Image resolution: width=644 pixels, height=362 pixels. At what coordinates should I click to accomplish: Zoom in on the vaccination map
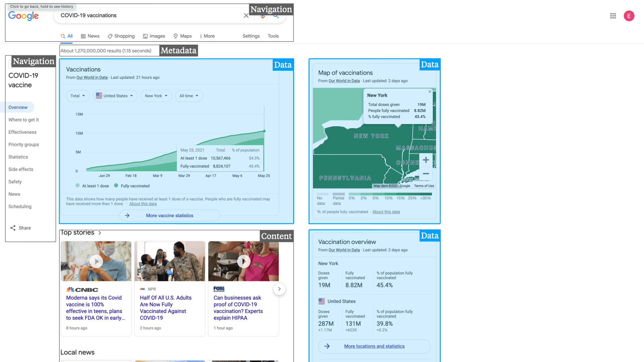[426, 160]
